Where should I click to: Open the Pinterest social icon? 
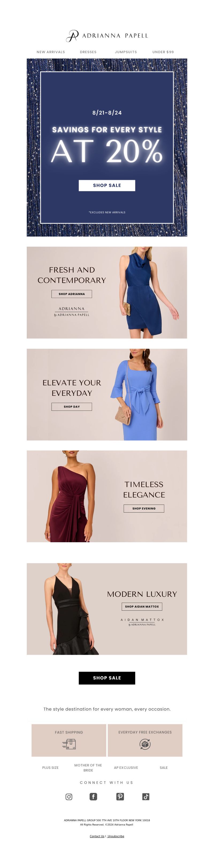(120, 796)
